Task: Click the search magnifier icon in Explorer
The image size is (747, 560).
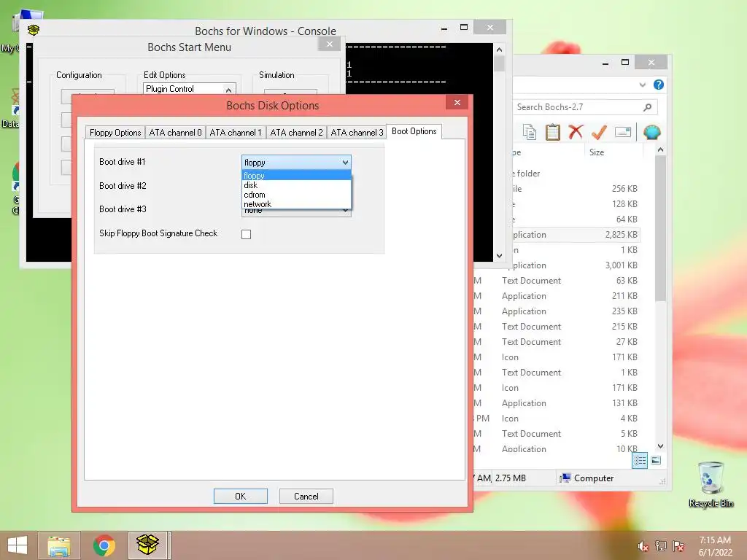Action: point(648,107)
